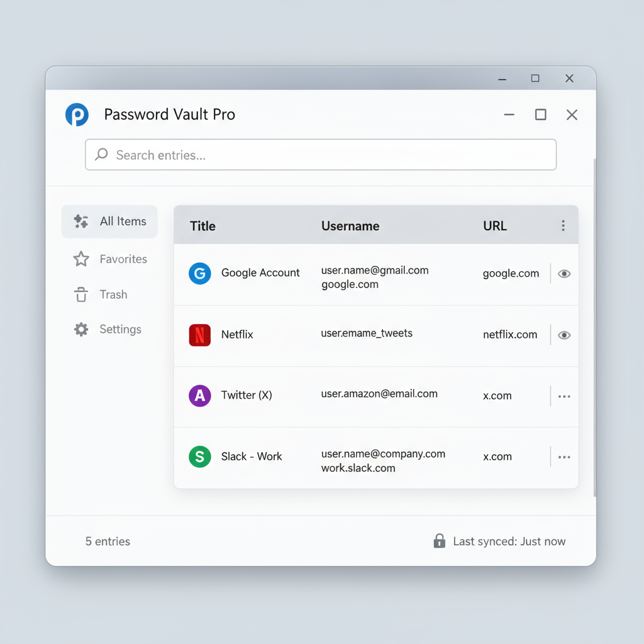Maximize window from outer title bar
Screen dimensions: 644x644
pyautogui.click(x=535, y=78)
